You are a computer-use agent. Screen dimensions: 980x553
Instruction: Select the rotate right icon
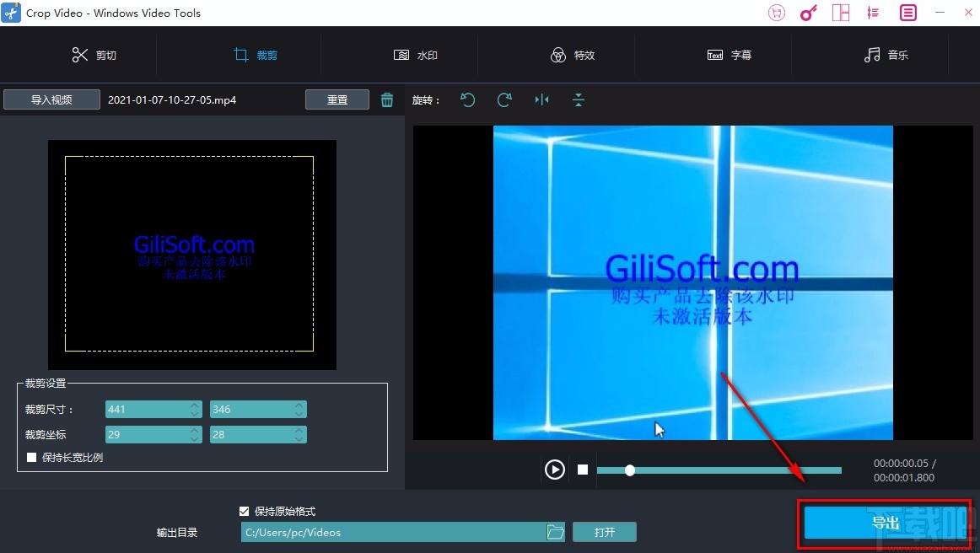(x=504, y=99)
